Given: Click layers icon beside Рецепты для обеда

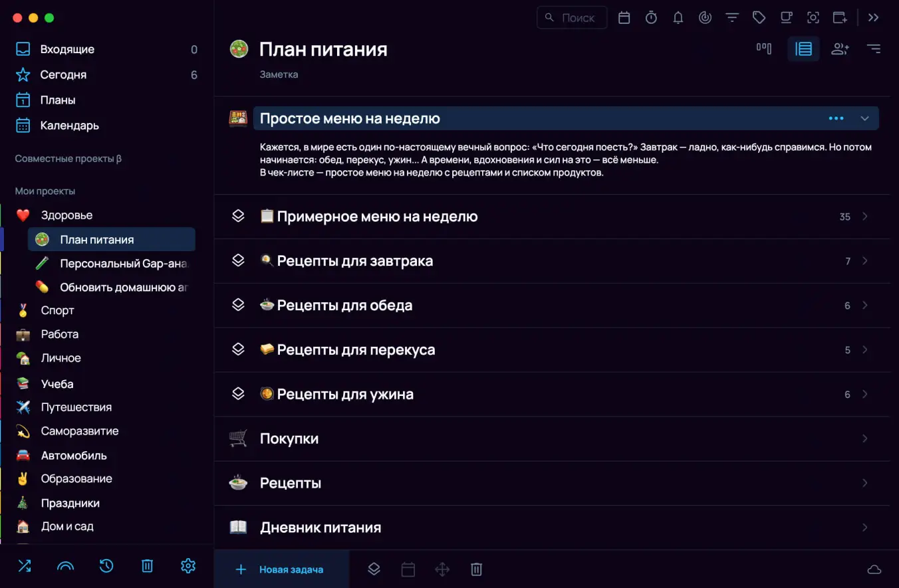Looking at the screenshot, I should click(238, 306).
